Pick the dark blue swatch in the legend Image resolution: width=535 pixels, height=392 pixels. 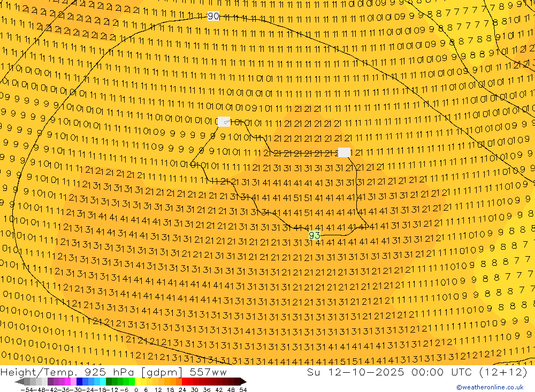click(x=79, y=381)
